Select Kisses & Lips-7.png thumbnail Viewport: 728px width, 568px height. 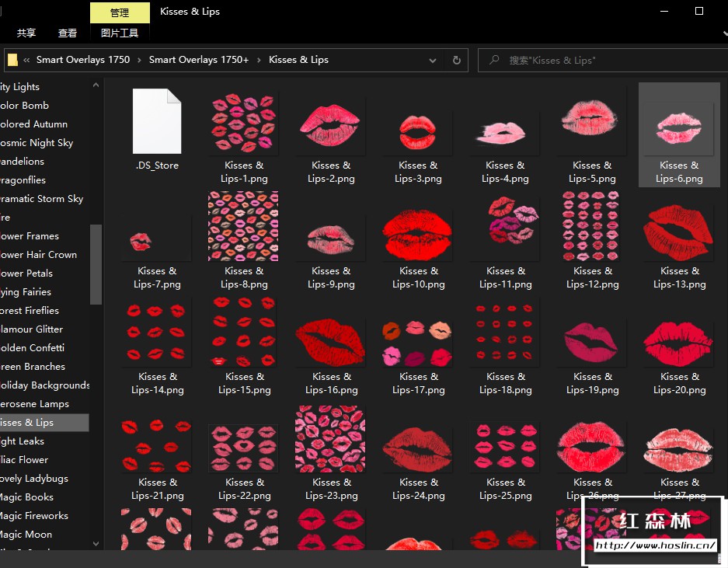pos(157,239)
